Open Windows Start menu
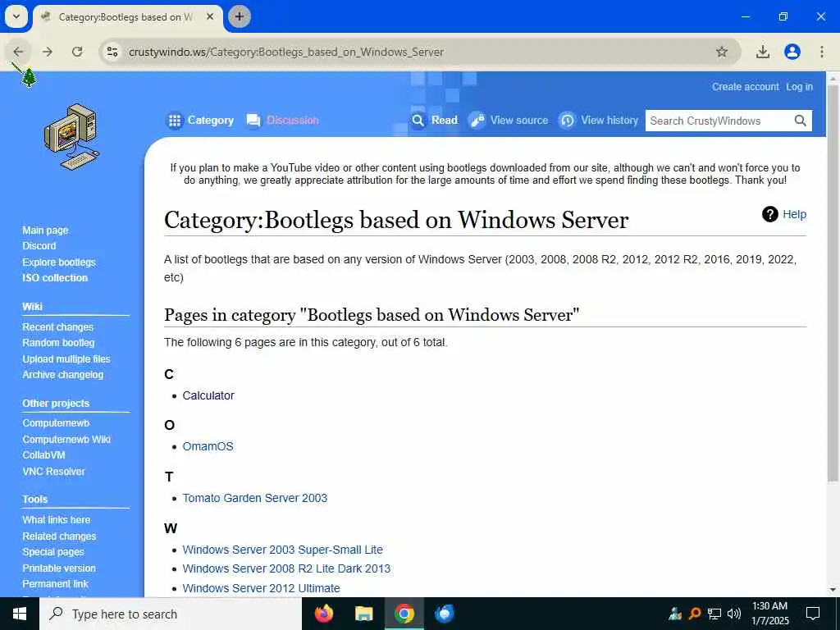Screen dimensions: 840x630 click(20, 614)
